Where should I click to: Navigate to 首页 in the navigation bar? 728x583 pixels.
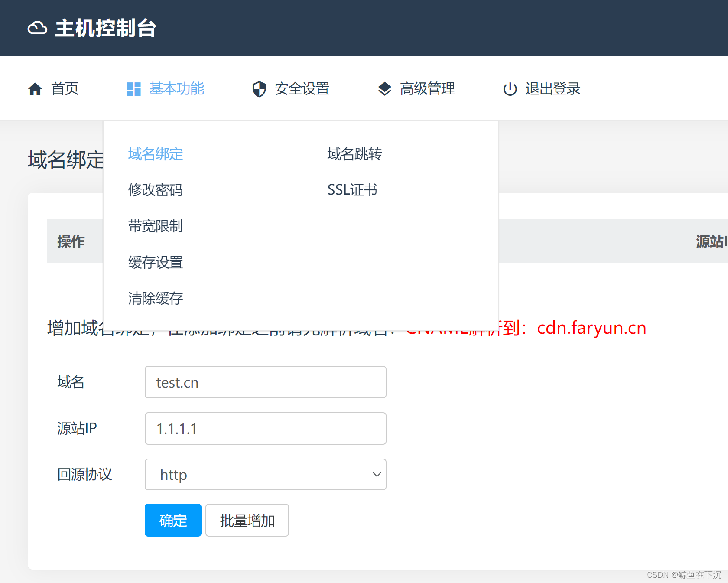pyautogui.click(x=65, y=88)
